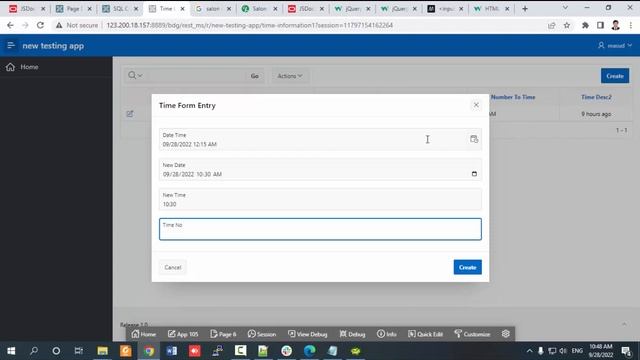Click the row edit pencil icon
640x360 pixels.
130,114
